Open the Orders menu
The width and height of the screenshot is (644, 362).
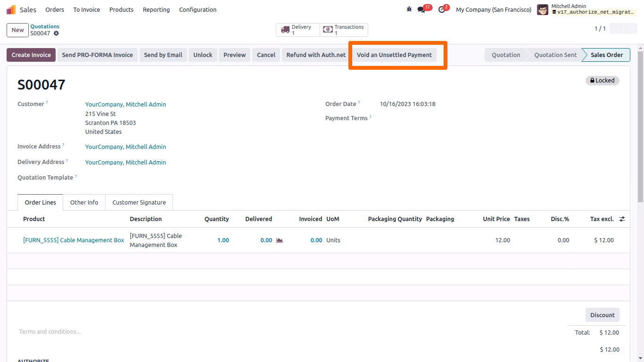pyautogui.click(x=55, y=9)
